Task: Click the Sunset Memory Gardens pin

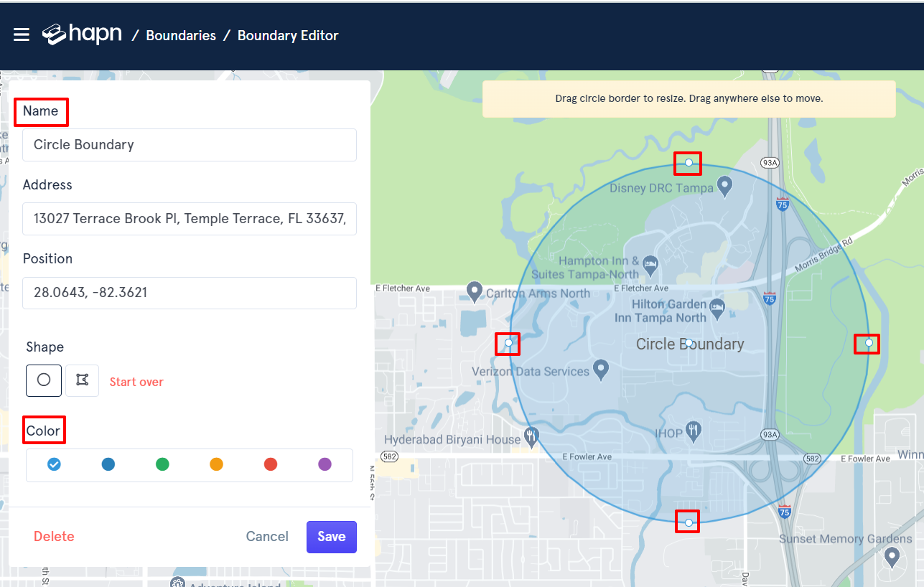Action: (x=892, y=555)
